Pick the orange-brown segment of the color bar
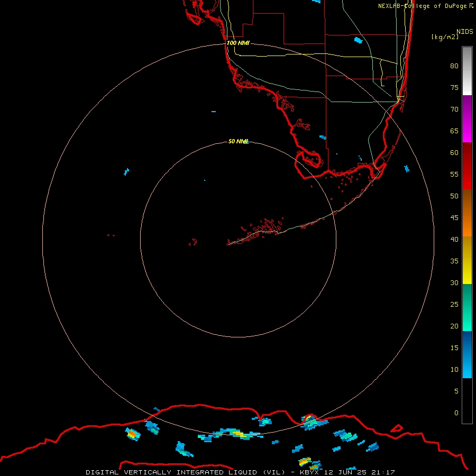This screenshot has height=476, width=476. [467, 213]
